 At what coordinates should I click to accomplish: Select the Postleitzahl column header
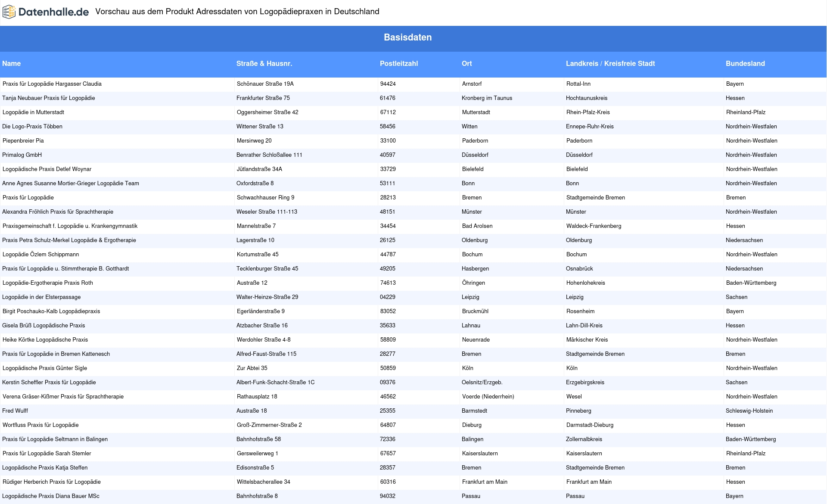click(x=399, y=63)
